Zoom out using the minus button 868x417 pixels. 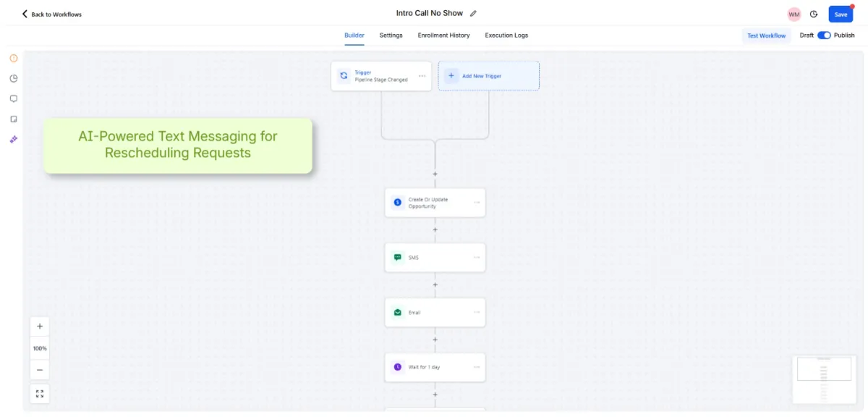click(x=40, y=370)
